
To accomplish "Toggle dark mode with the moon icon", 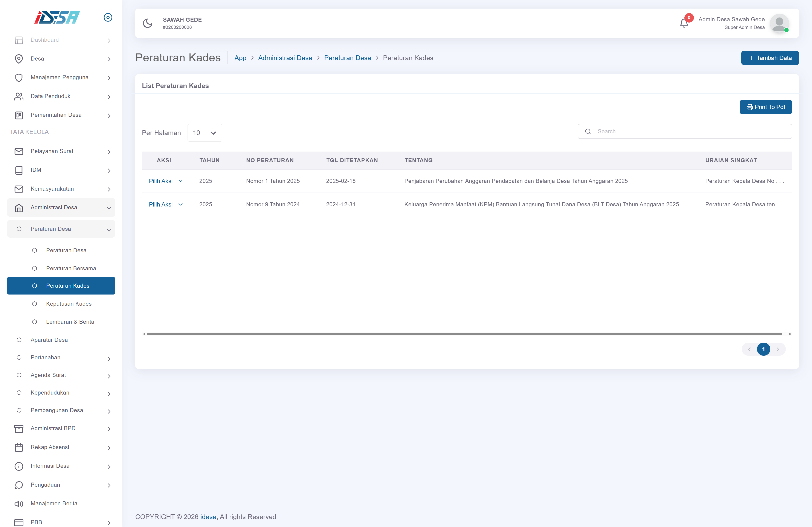I will [x=148, y=23].
